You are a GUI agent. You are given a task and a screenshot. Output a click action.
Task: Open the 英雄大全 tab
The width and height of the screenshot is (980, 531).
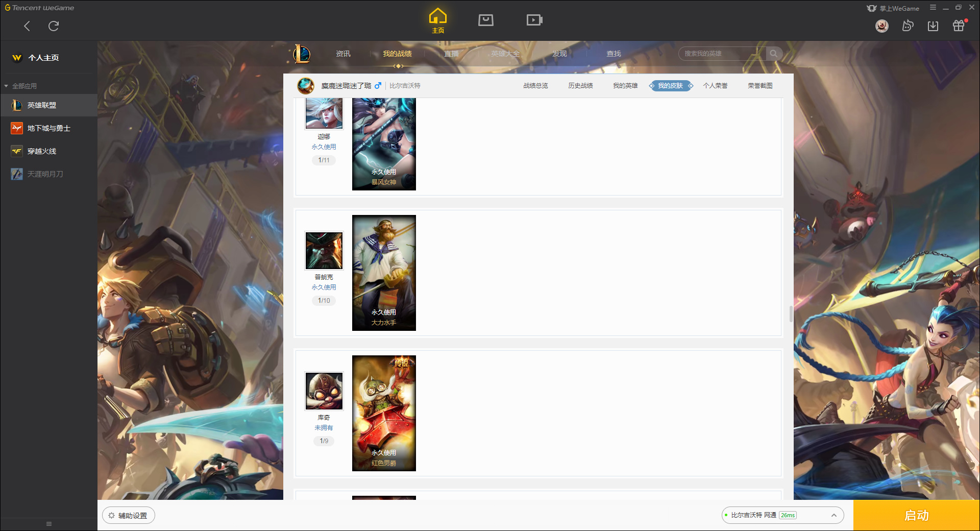505,54
